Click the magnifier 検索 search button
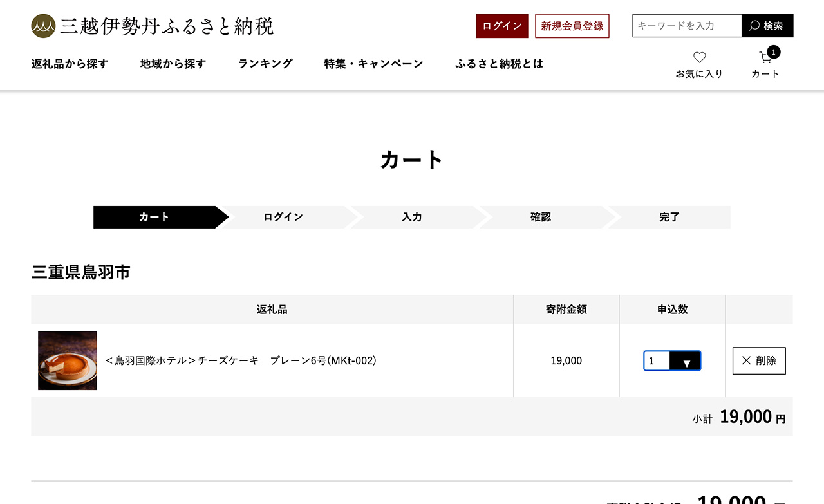 click(767, 26)
